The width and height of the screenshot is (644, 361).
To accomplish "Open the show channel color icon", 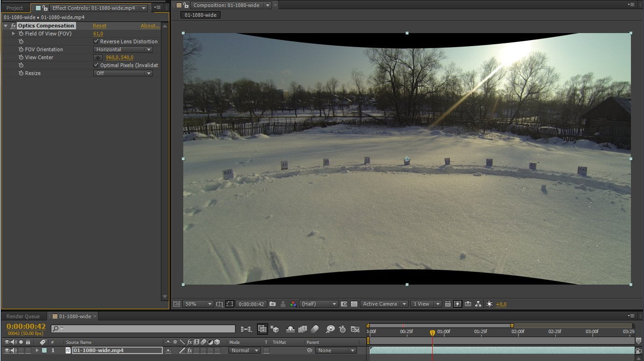I will pos(293,304).
